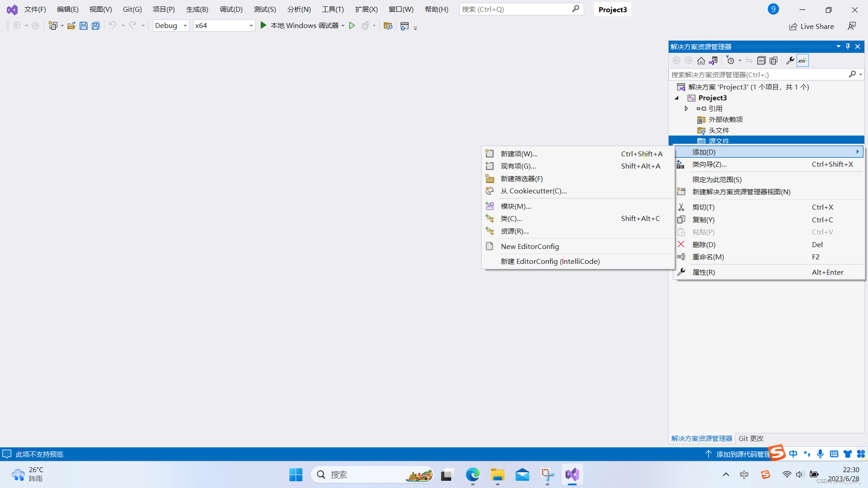Click the Open File folder icon
Screen dimensions: 868x488
point(71,26)
